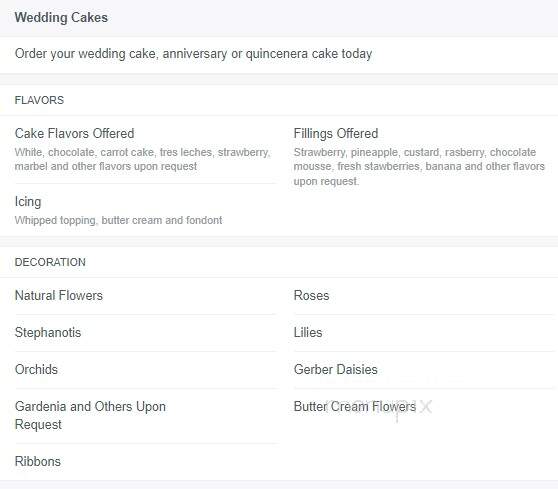Open the DECORATION section header

click(x=50, y=262)
